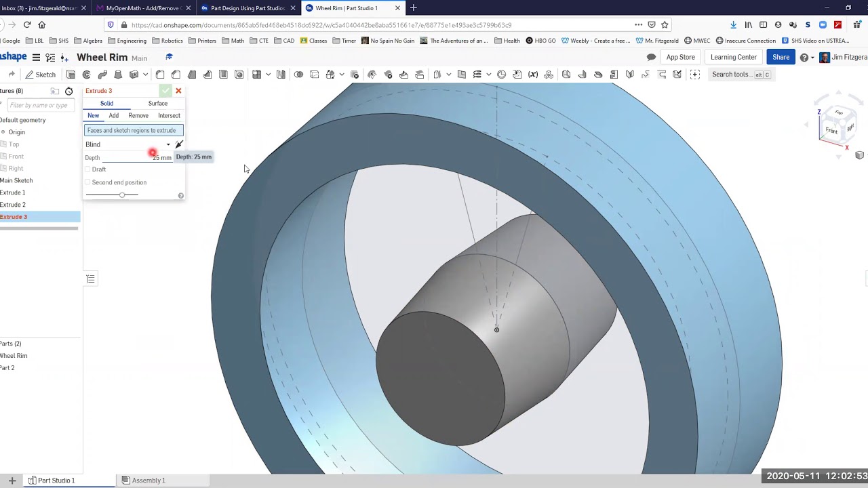Open Jim Fitzgerald user account menu

[843, 58]
